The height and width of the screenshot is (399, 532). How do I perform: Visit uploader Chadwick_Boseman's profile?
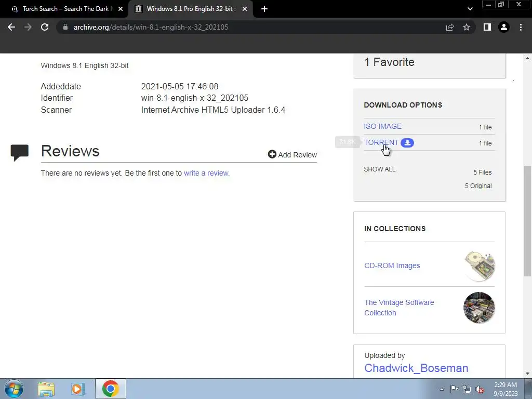click(416, 368)
